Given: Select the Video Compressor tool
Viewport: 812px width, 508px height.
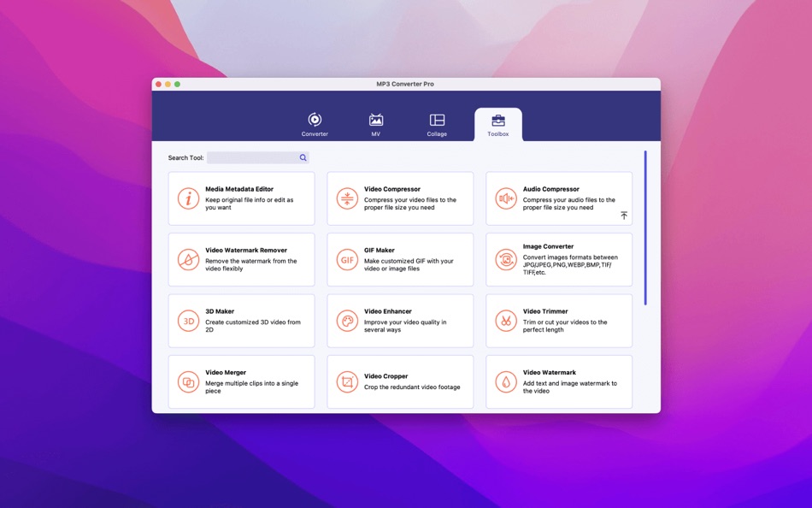Looking at the screenshot, I should click(400, 198).
